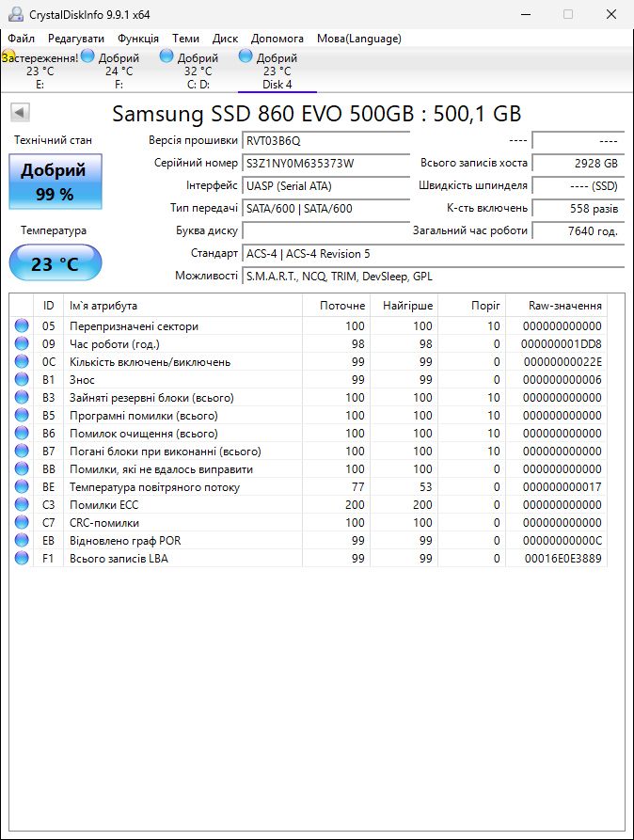Select the C: D: disk tab
634x840 pixels.
[198, 71]
